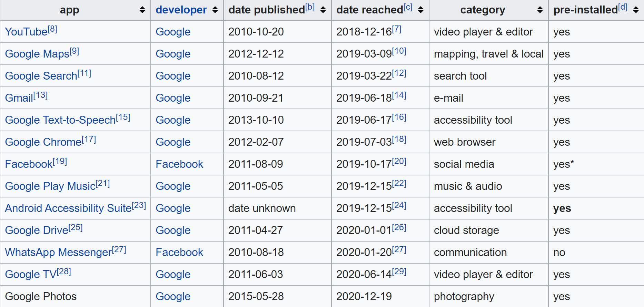Viewport: 644px width, 307px height.
Task: Open footnote [d] beside pre-installed
Action: click(623, 7)
